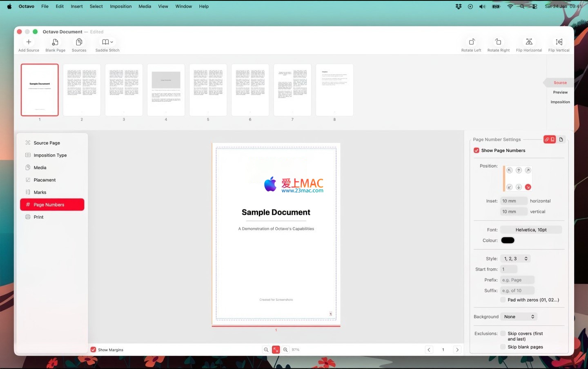
Task: Select the top-left page number position arrow
Action: [x=509, y=170]
